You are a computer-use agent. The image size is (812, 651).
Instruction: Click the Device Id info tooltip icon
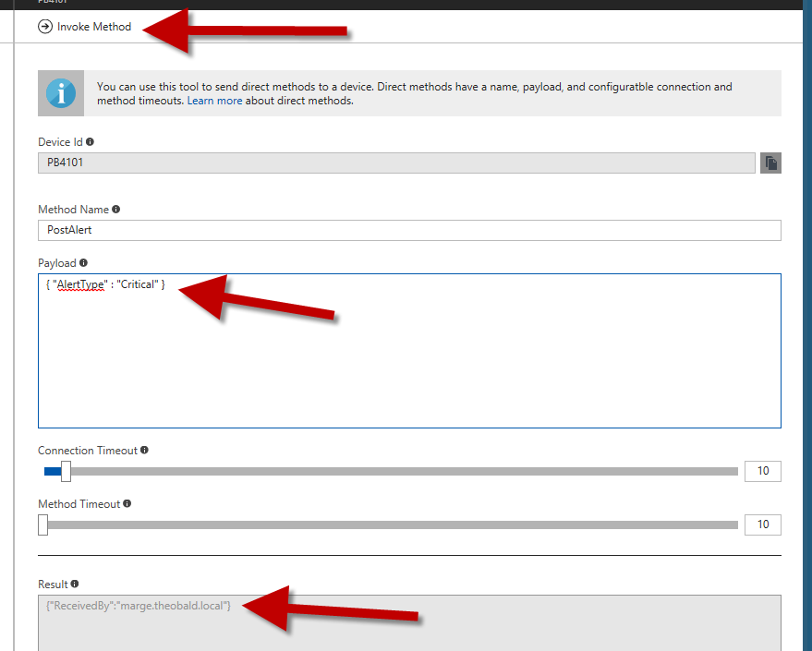pyautogui.click(x=90, y=142)
